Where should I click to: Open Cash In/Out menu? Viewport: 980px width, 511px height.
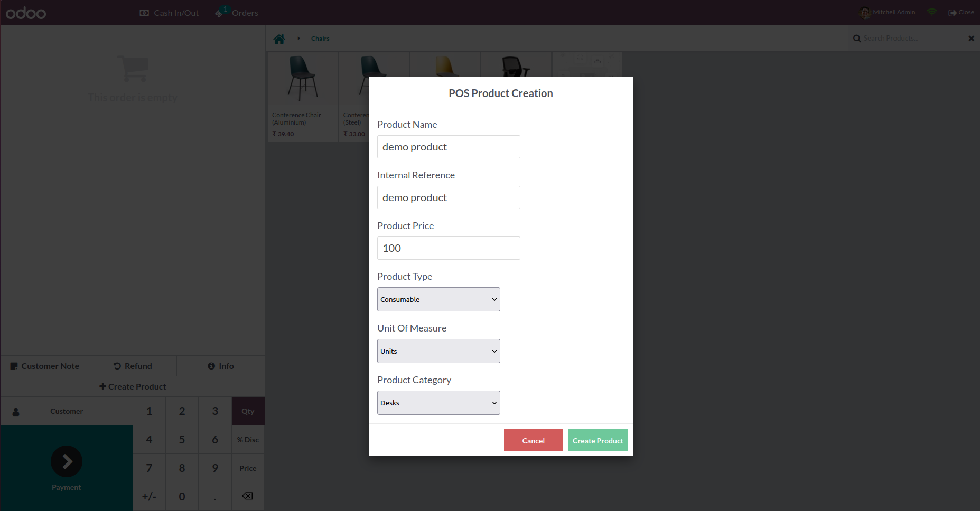click(x=170, y=13)
